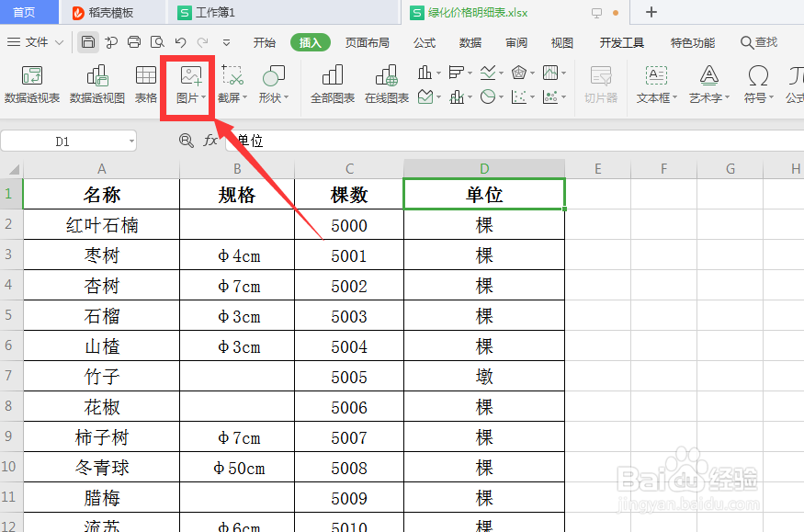Insert a PivotTable (数据透视表)
This screenshot has width=804, height=532.
[32, 85]
